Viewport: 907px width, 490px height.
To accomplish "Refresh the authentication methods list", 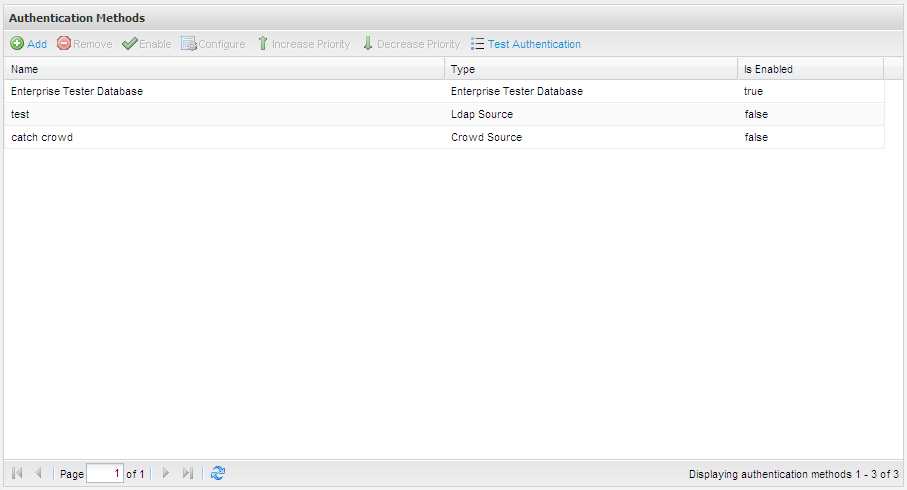I will (218, 473).
